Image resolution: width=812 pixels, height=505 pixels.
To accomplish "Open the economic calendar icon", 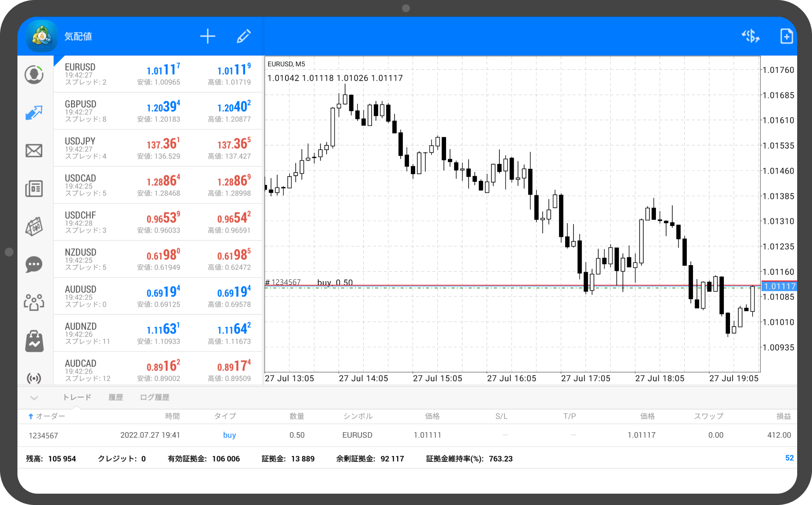I will click(x=34, y=227).
